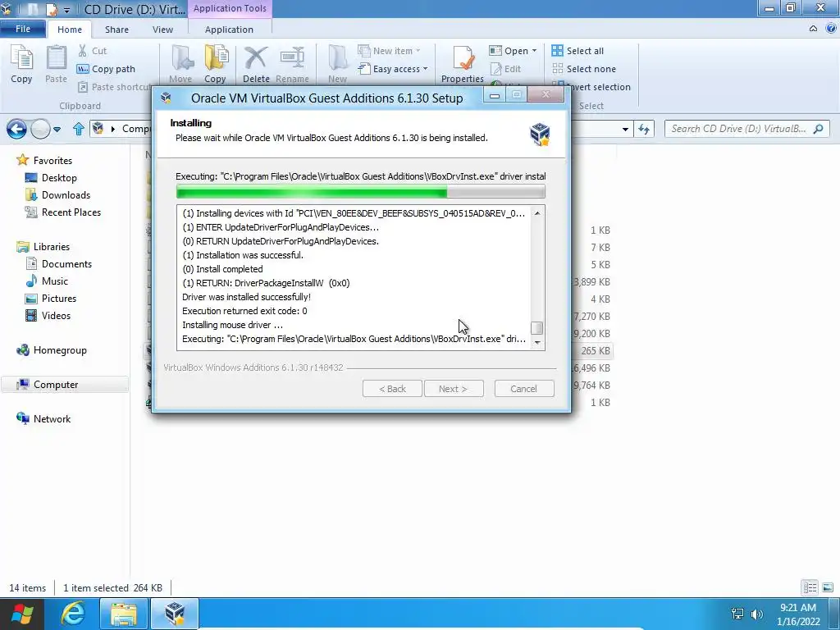
Task: Click the Next button in Setup
Action: click(453, 389)
